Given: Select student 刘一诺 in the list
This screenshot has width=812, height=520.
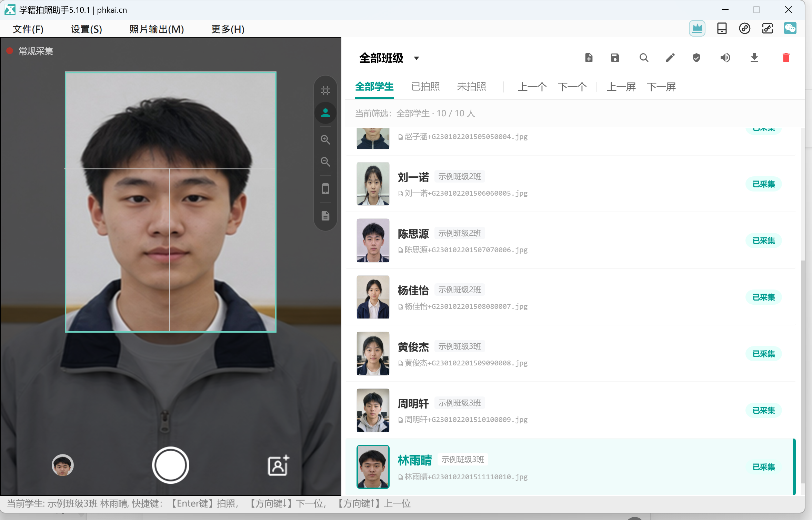Looking at the screenshot, I should pyautogui.click(x=571, y=184).
